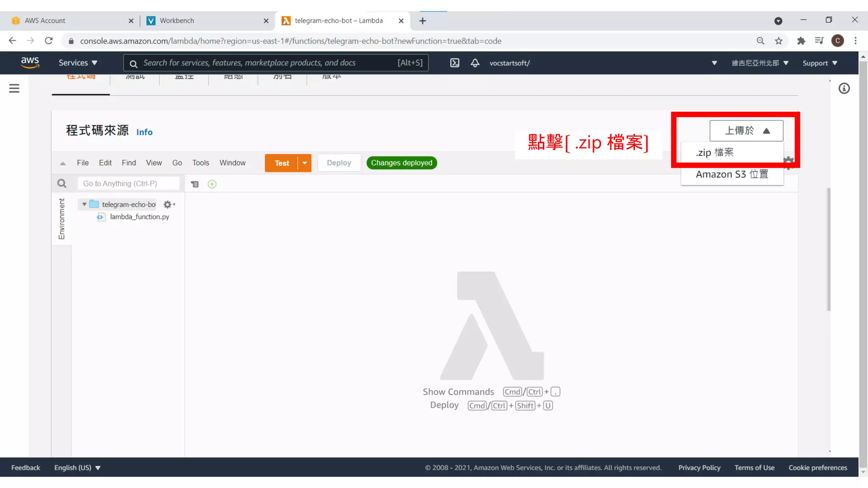Open a new browser tab
The height and width of the screenshot is (488, 868).
[423, 21]
